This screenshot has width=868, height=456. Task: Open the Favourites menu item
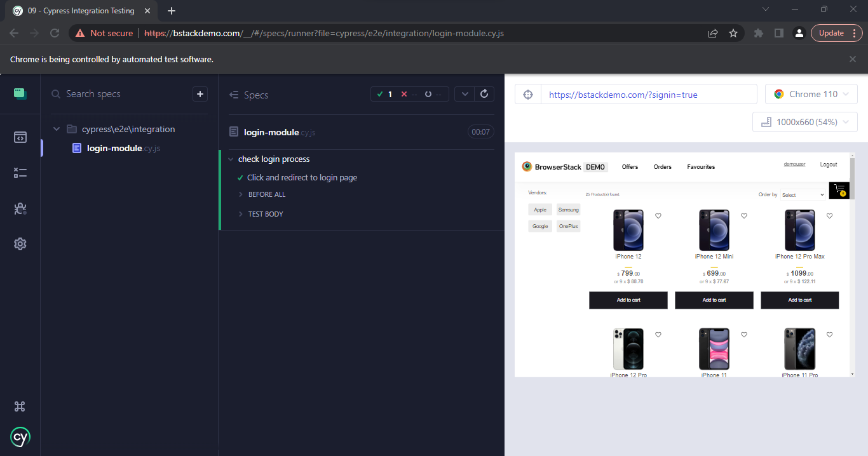701,167
